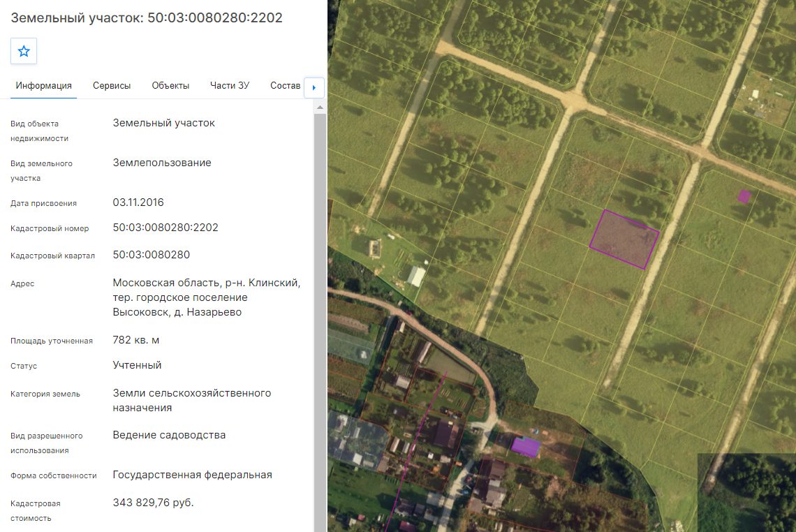Viewport: 796px width, 532px height.
Task: Click the label Кадастровая стоимость
Action: [x=36, y=510]
